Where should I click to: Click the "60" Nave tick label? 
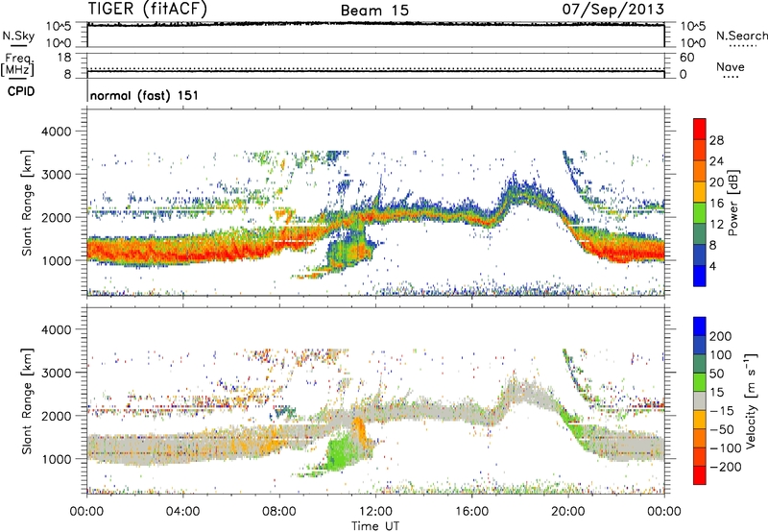pyautogui.click(x=686, y=58)
